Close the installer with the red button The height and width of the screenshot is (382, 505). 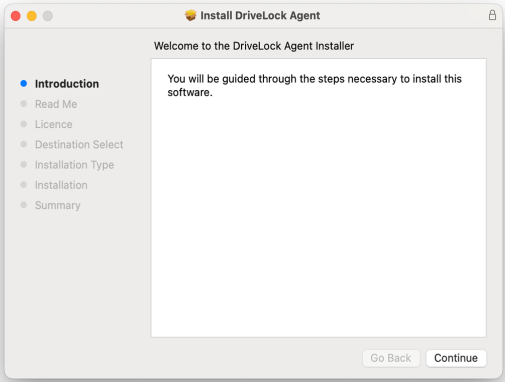pos(15,16)
